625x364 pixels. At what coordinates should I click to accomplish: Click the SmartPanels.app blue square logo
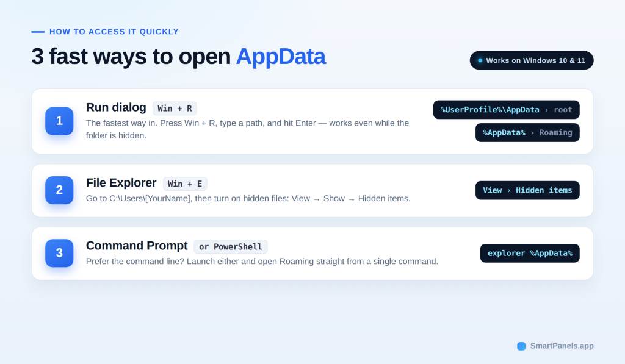(521, 346)
